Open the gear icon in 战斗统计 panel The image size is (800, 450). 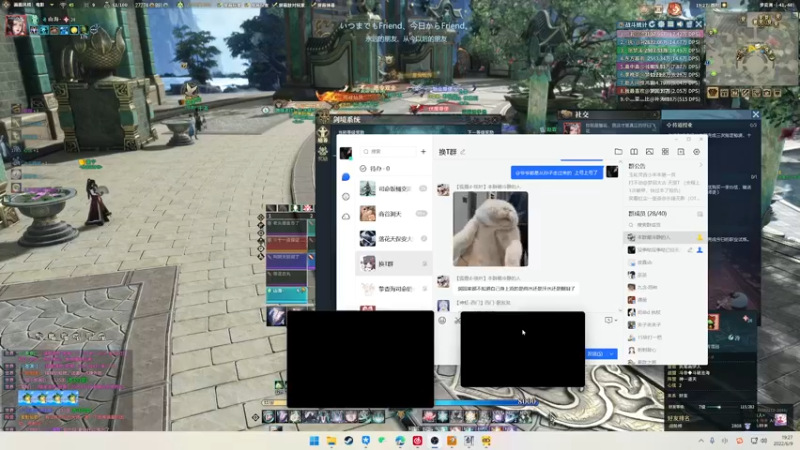[x=661, y=24]
